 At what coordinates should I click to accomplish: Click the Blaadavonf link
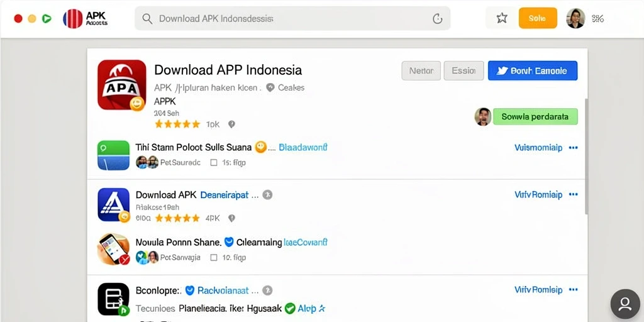(x=303, y=147)
